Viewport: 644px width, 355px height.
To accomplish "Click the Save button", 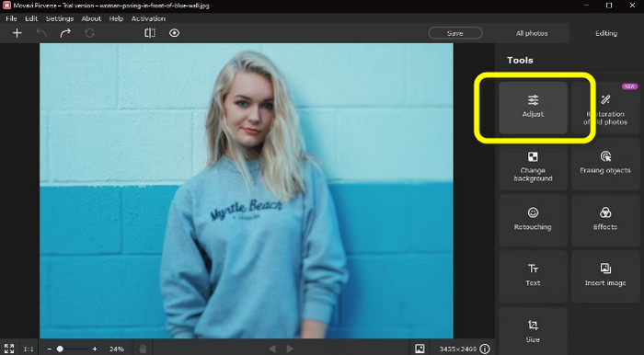I will tap(455, 33).
